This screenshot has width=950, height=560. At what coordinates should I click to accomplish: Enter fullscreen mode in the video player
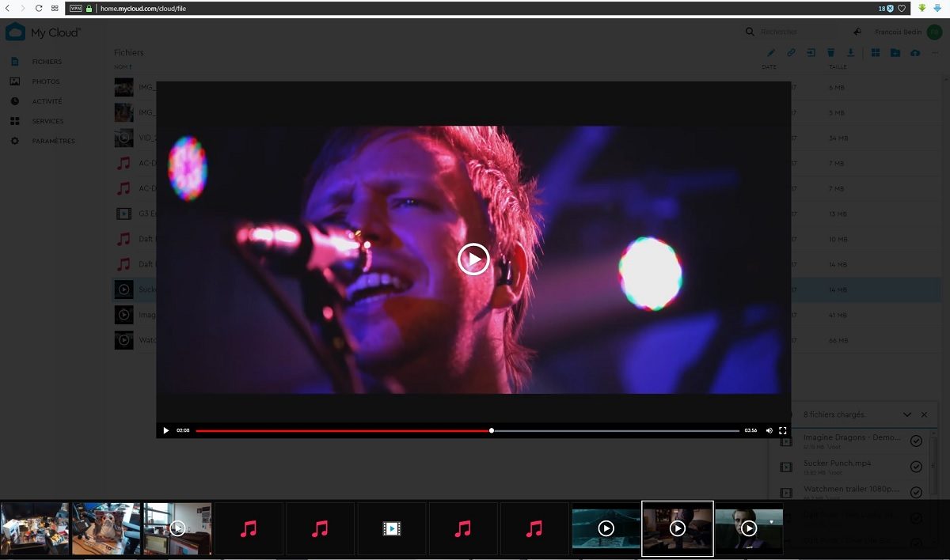[x=783, y=431]
